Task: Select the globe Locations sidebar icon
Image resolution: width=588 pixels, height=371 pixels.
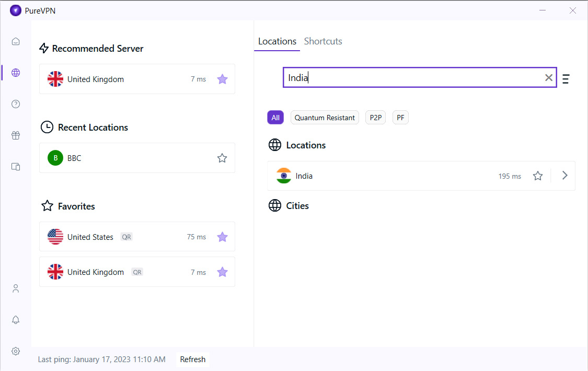Action: pyautogui.click(x=15, y=73)
